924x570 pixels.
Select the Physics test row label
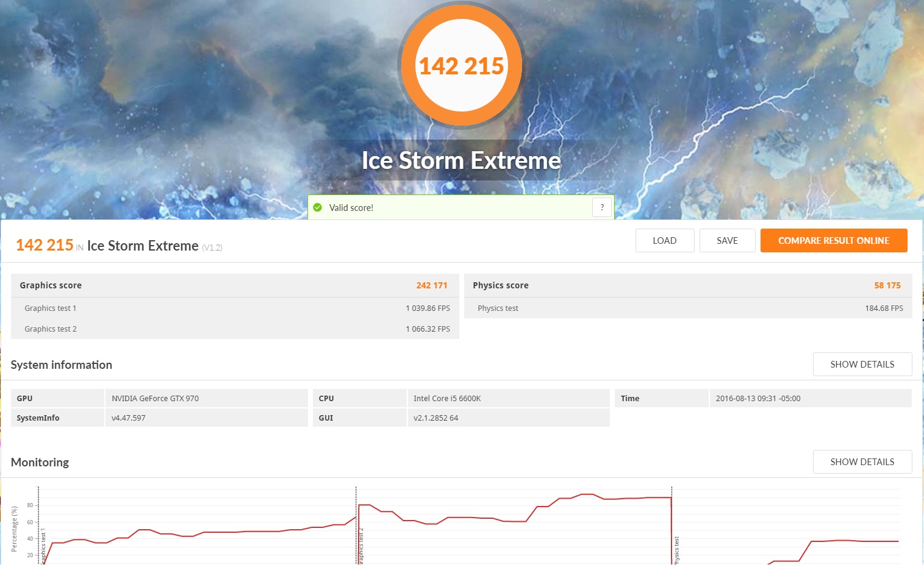[498, 308]
